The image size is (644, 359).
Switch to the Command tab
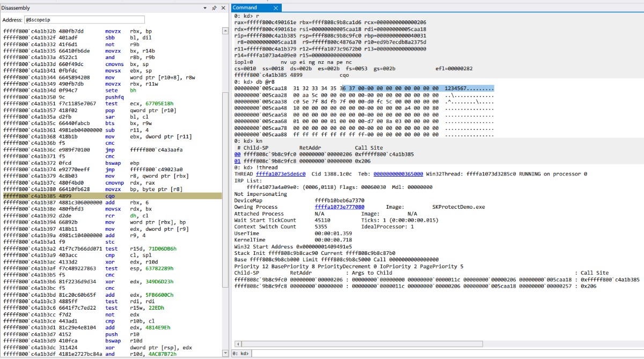point(245,8)
